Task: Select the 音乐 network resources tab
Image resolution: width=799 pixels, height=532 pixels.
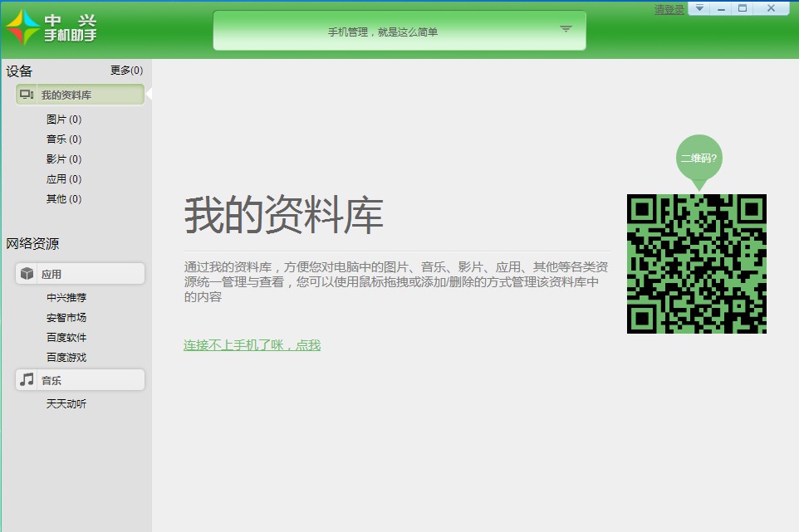Action: (80, 380)
